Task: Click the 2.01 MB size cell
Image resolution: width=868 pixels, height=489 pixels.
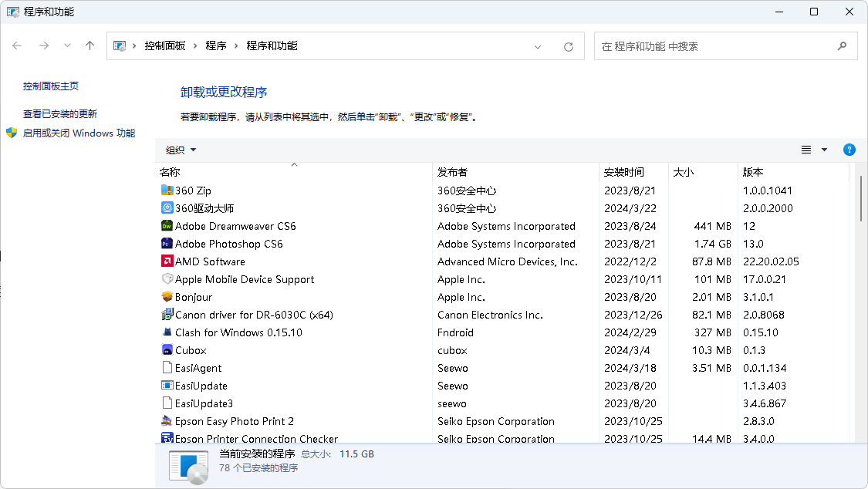Action: pyautogui.click(x=711, y=297)
